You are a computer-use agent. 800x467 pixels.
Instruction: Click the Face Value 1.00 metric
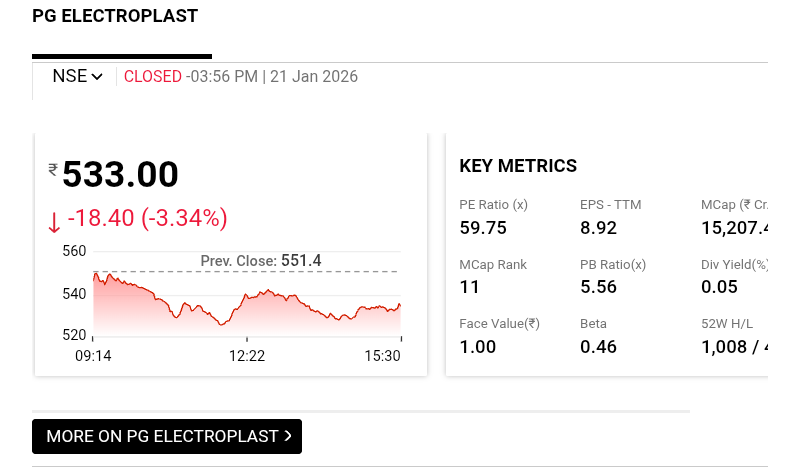[478, 347]
